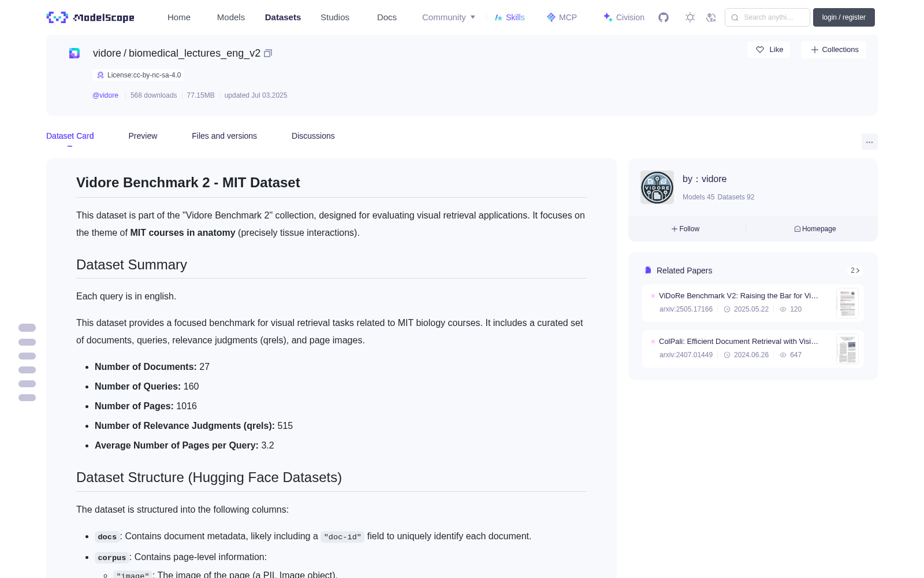Image resolution: width=924 pixels, height=578 pixels.
Task: Open the Skills navigation item
Action: (x=510, y=17)
